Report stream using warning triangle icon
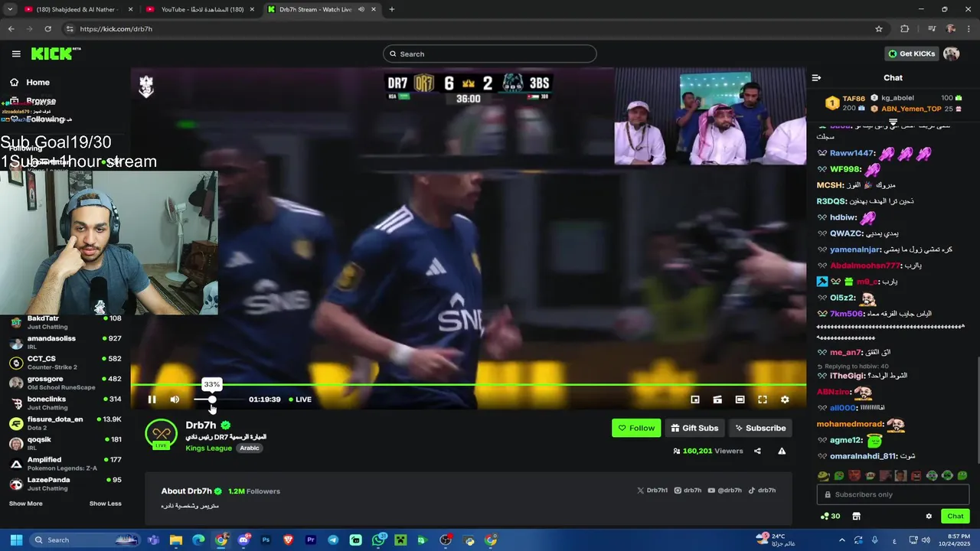 coord(782,451)
